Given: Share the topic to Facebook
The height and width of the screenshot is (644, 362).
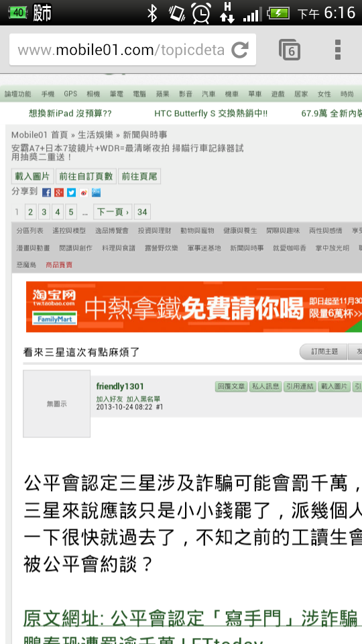Looking at the screenshot, I should [46, 193].
